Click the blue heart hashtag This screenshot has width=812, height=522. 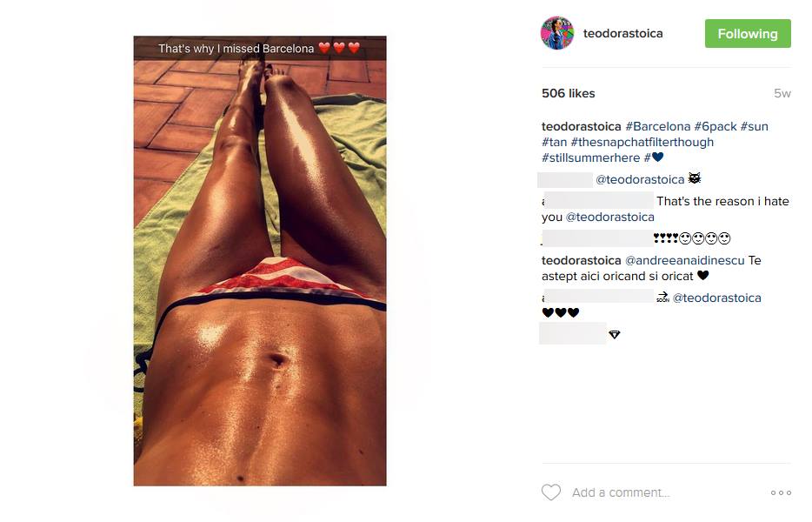654,157
